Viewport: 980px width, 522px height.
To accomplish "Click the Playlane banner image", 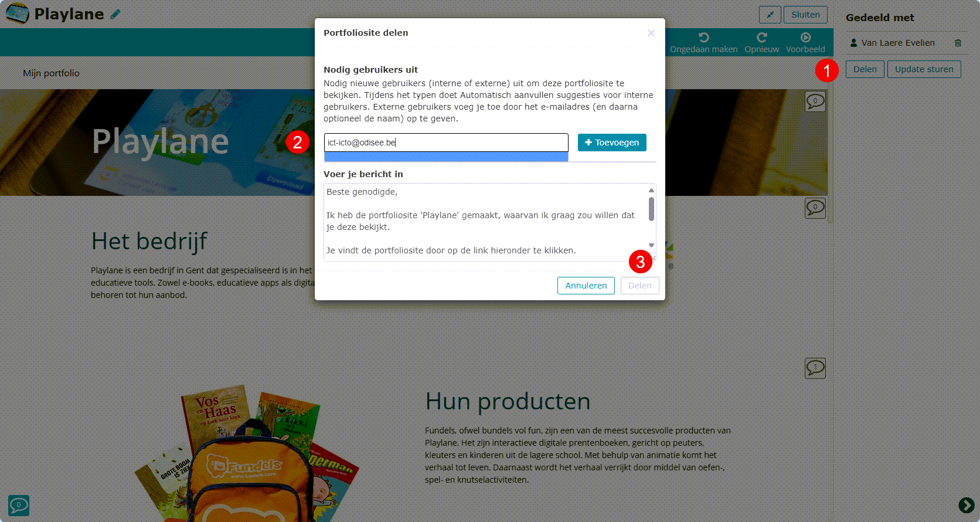I will (157, 143).
